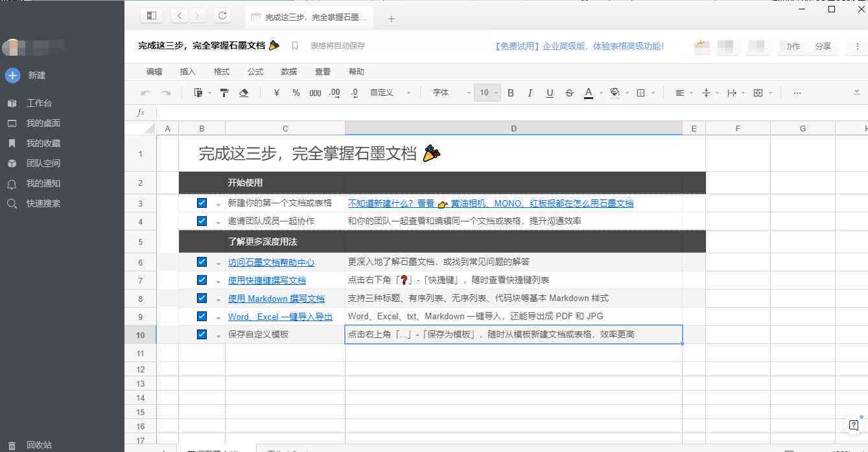Viewport: 868px width, 452px height.
Task: Open the 编辑 menu
Action: pos(154,72)
